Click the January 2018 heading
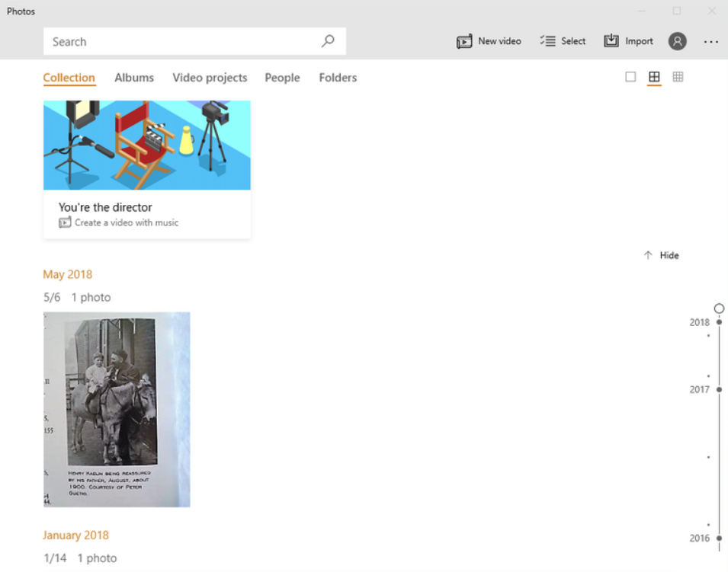This screenshot has width=728, height=572. (75, 535)
